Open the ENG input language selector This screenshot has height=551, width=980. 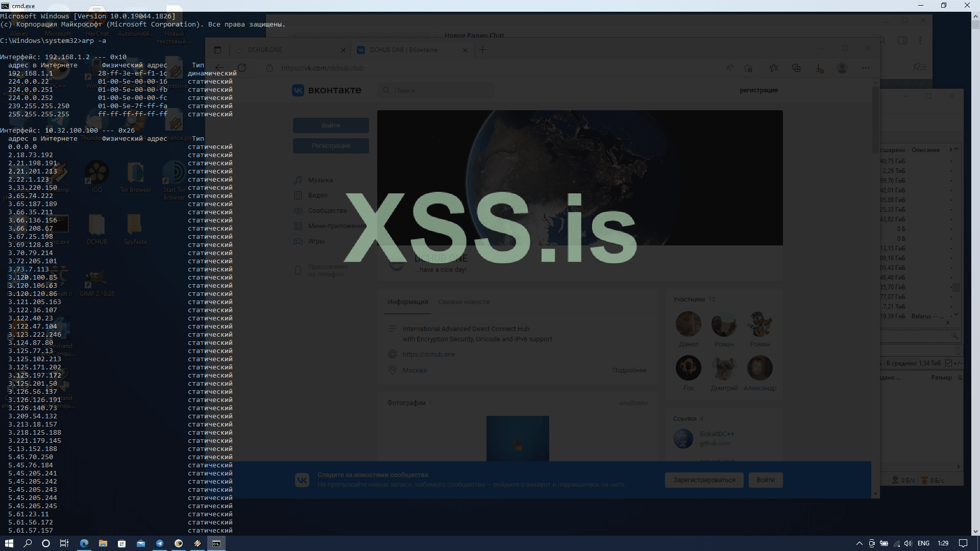[923, 543]
